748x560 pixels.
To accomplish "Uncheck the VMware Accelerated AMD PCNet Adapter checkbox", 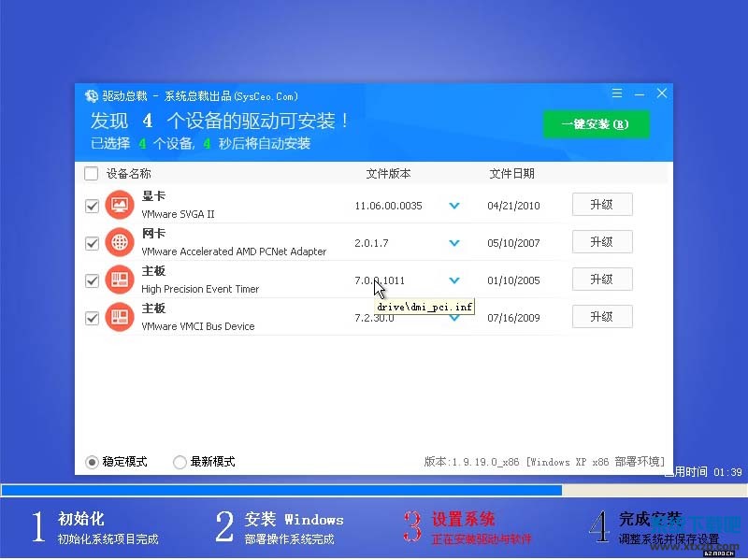I will click(92, 243).
